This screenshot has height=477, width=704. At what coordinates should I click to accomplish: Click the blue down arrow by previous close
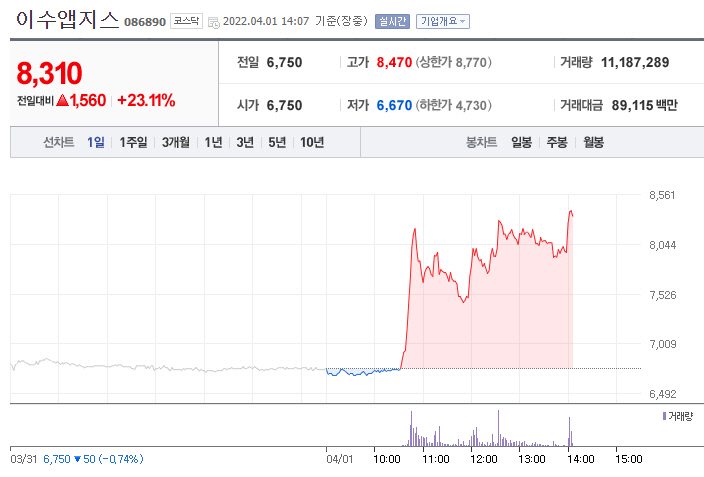(80, 459)
